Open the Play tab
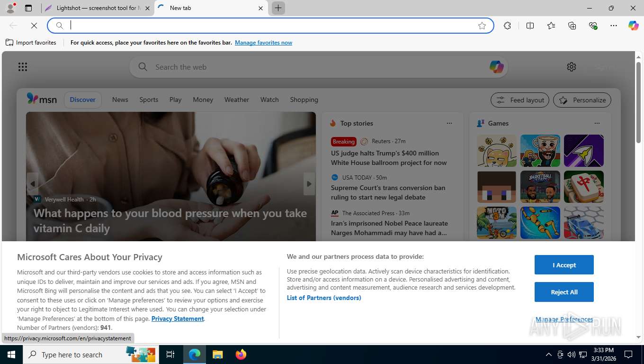 175,100
